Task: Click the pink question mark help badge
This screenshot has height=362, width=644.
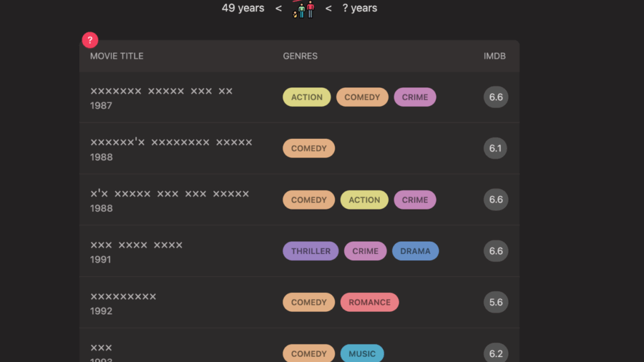Action: pyautogui.click(x=90, y=40)
